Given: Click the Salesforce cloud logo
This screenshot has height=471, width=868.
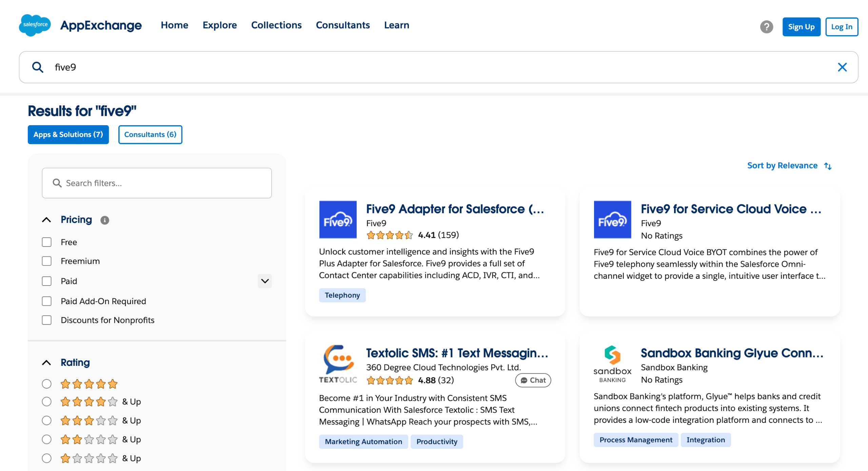Looking at the screenshot, I should pyautogui.click(x=35, y=25).
